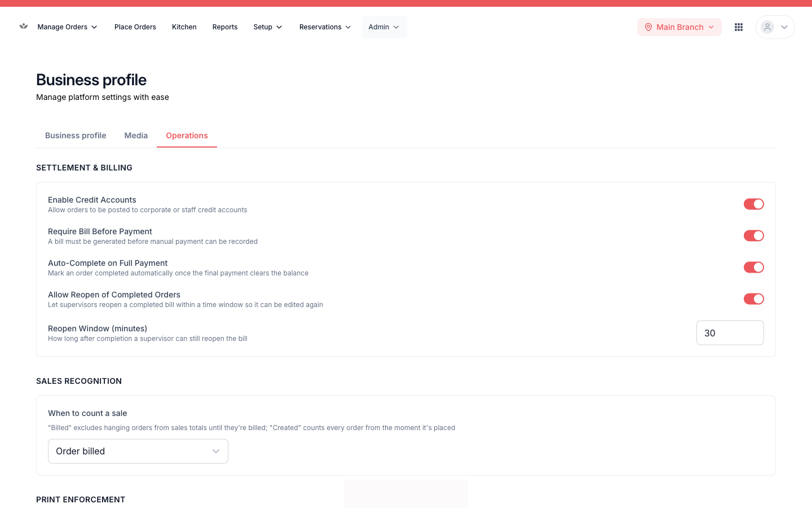
Task: Click the app logo icon
Action: click(24, 26)
